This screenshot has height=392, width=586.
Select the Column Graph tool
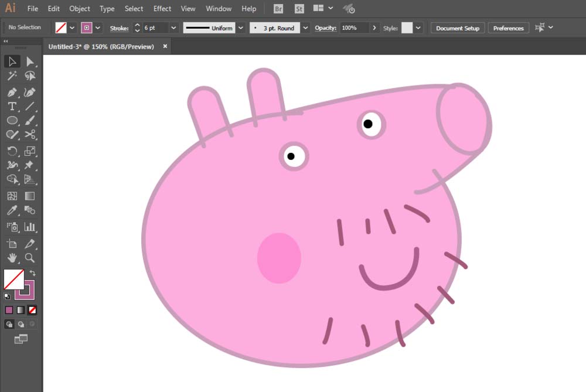pyautogui.click(x=30, y=227)
